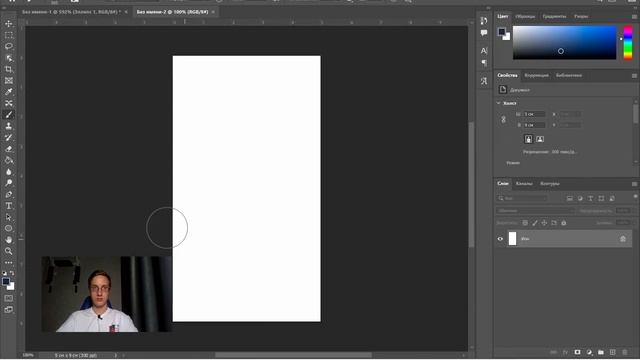Filter layers by adjustment layers icon

click(580, 198)
